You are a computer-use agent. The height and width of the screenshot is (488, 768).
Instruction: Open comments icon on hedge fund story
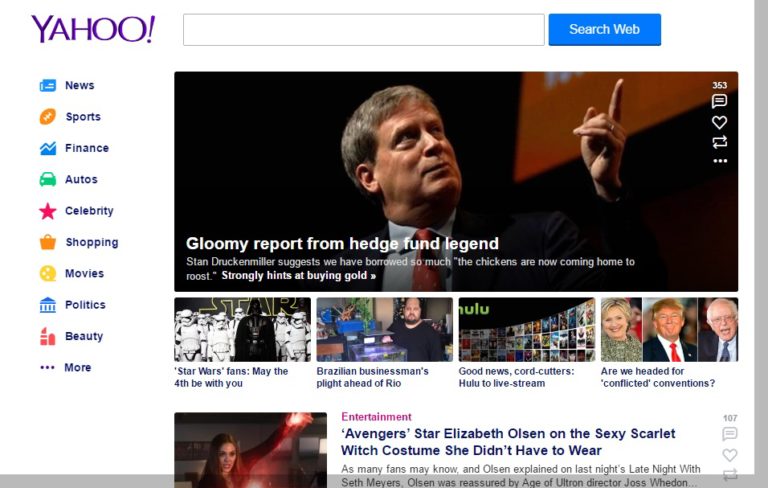(x=719, y=101)
